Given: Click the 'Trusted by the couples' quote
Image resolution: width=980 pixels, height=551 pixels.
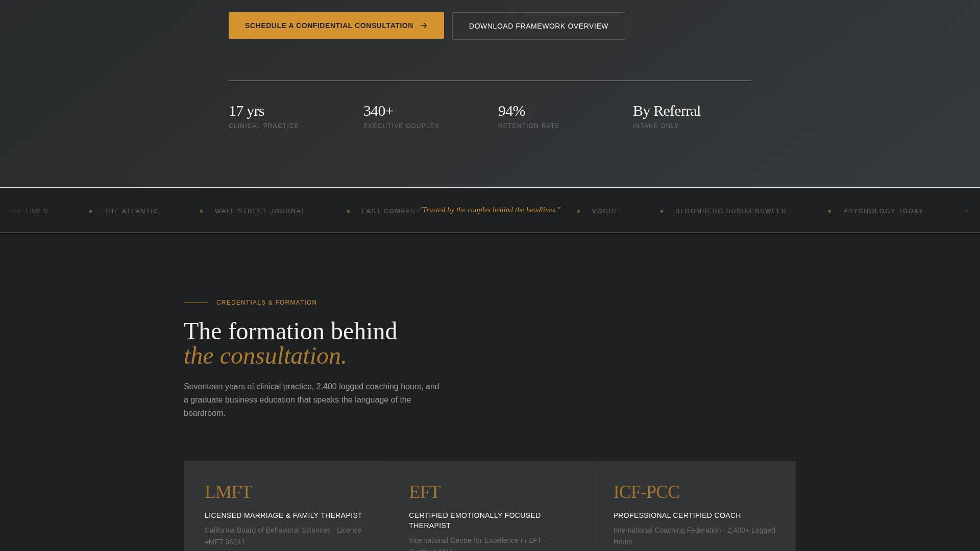Looking at the screenshot, I should click(x=490, y=210).
